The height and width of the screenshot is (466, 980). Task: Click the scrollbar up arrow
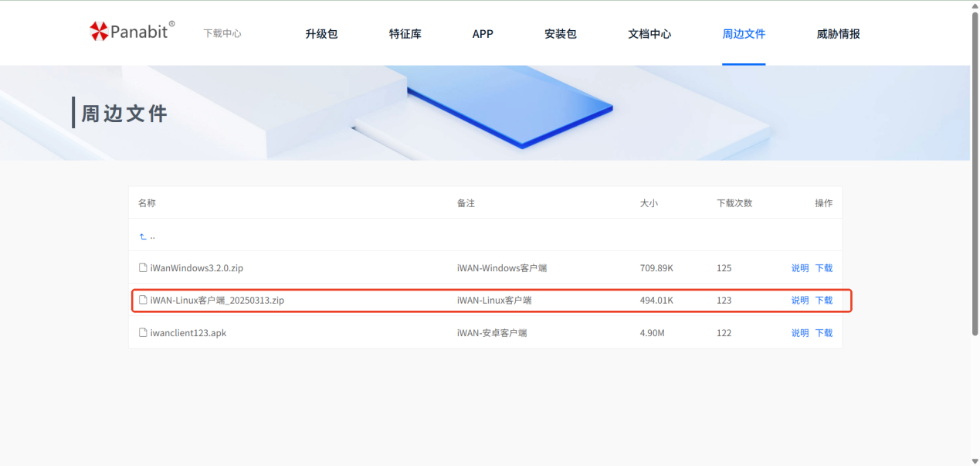click(975, 7)
